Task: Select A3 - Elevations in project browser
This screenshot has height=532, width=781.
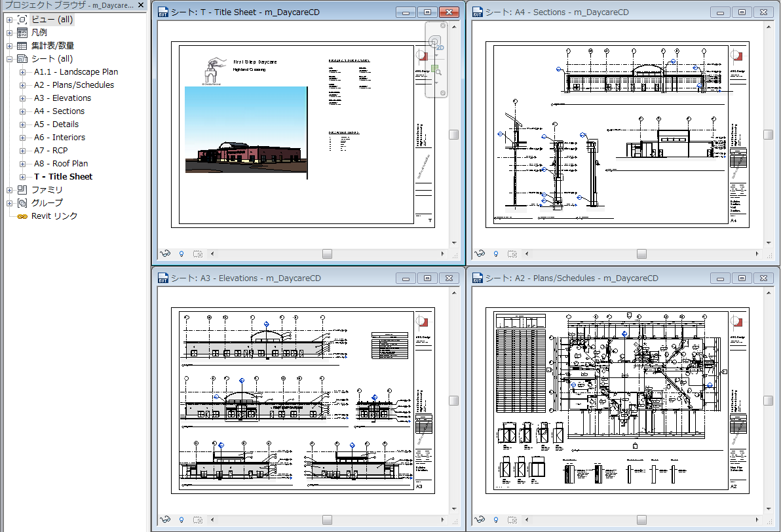Action: pyautogui.click(x=62, y=98)
